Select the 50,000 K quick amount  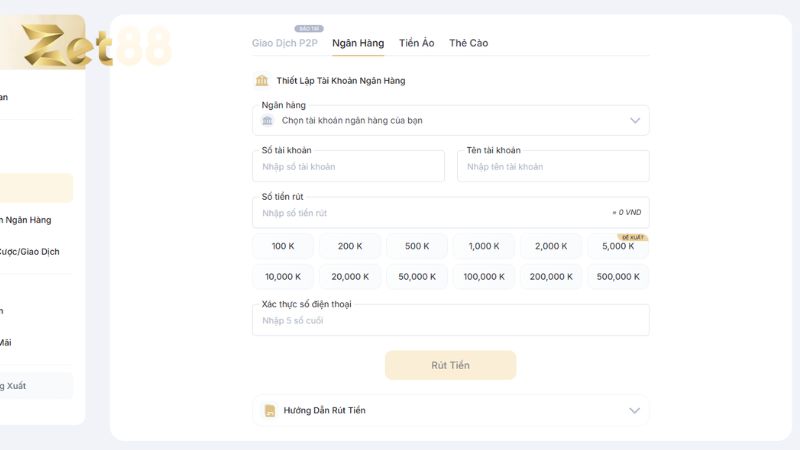pyautogui.click(x=417, y=277)
